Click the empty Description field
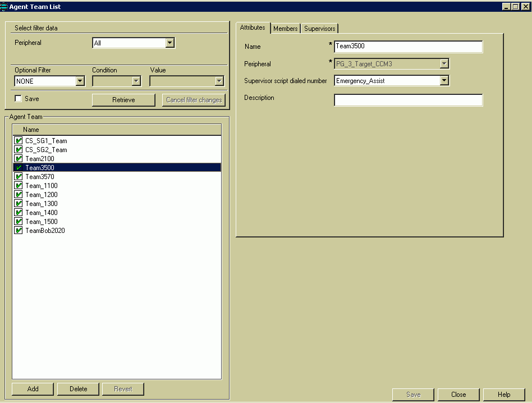Image resolution: width=532 pixels, height=403 pixels. click(x=408, y=100)
